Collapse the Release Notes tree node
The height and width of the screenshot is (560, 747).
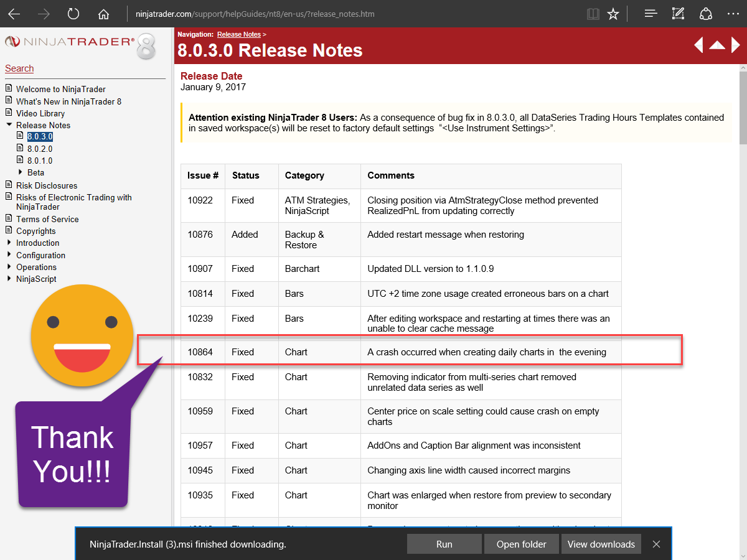[x=9, y=125]
